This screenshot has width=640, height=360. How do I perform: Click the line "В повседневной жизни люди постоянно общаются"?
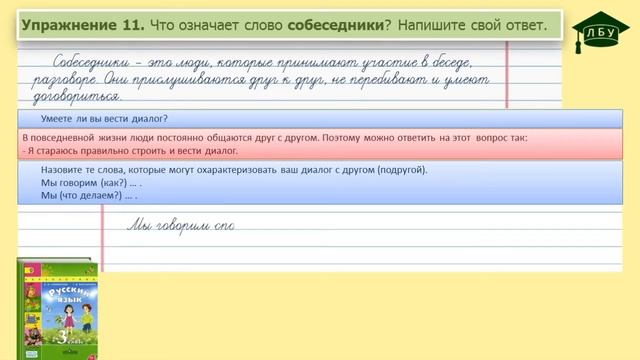[x=275, y=138]
